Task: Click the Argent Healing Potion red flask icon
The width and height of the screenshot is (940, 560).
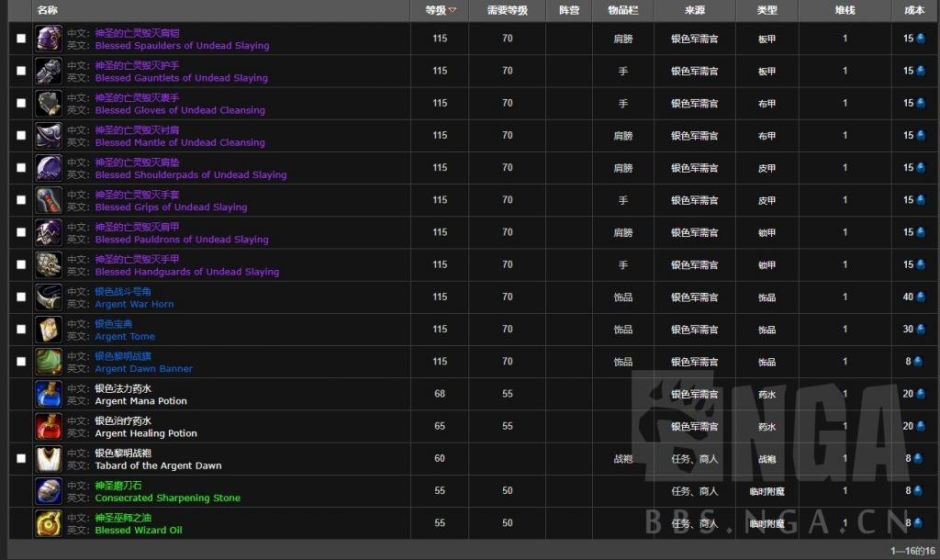Action: tap(49, 427)
